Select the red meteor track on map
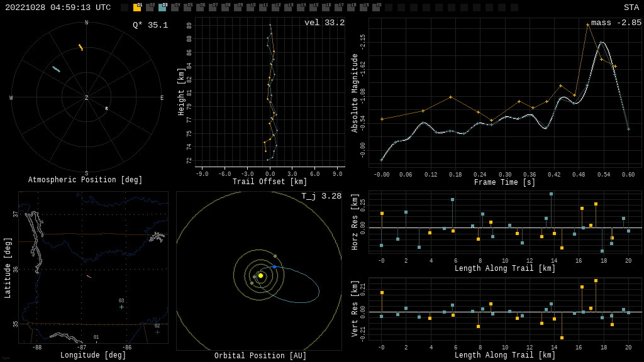The width and height of the screenshot is (644, 362). (89, 277)
